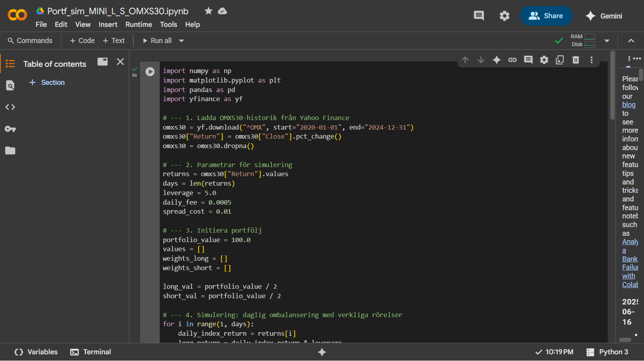This screenshot has width=644, height=361.
Task: Delete the cell with trash icon
Action: coord(576,60)
